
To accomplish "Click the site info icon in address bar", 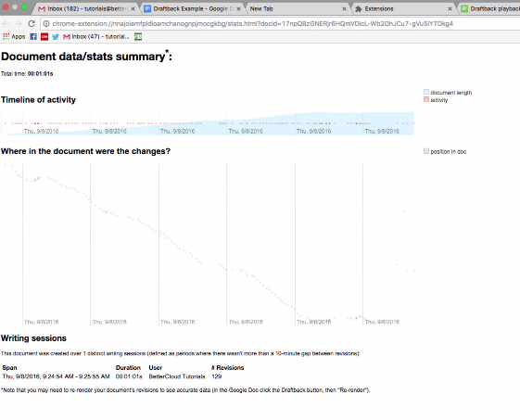I will [x=46, y=23].
